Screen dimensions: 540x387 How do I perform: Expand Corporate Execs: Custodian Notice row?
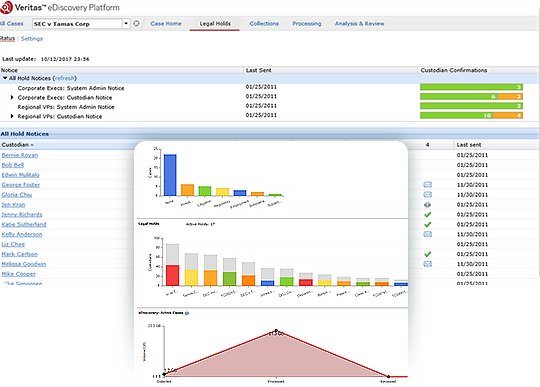click(12, 97)
